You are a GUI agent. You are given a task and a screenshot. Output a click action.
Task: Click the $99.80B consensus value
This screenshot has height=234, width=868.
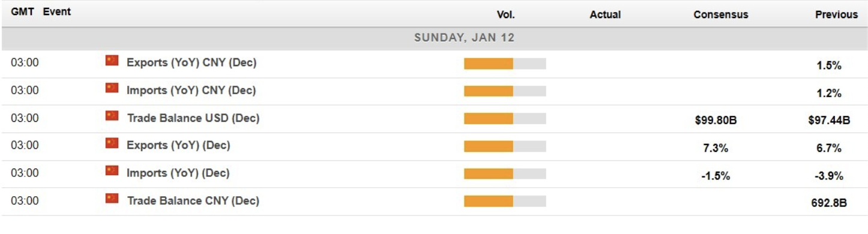(x=716, y=121)
